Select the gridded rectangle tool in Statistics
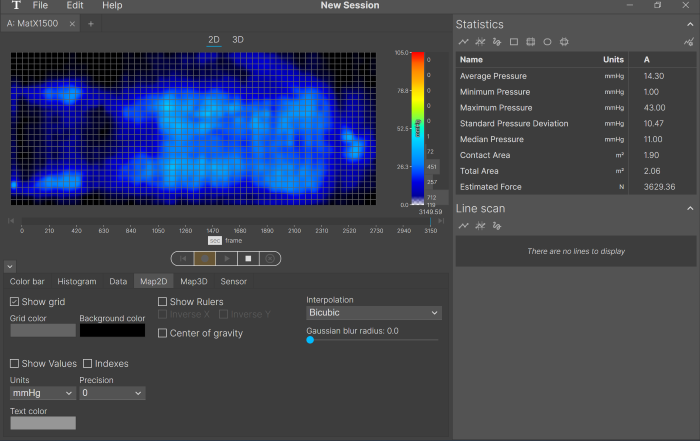The width and height of the screenshot is (700, 441). (530, 42)
